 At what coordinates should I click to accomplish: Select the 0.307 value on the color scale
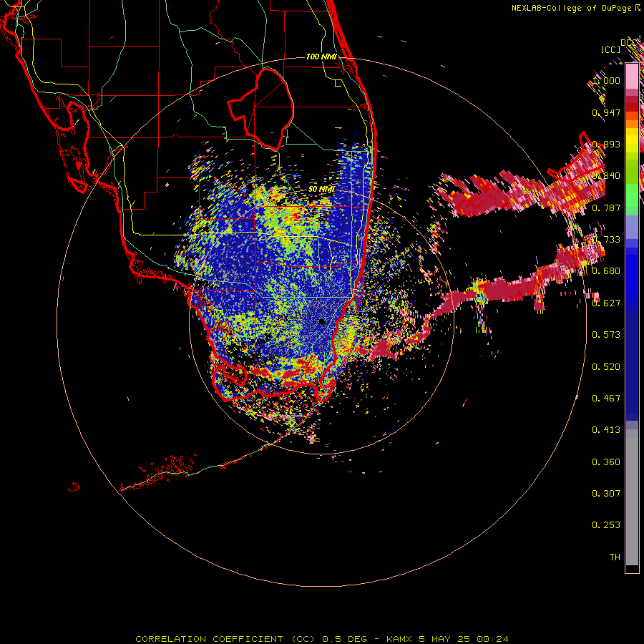606,494
